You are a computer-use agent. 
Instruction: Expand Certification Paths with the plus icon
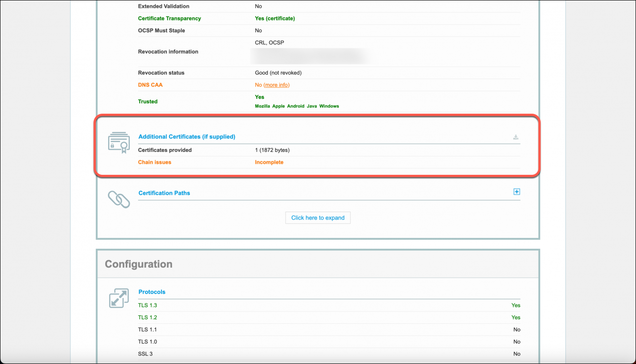pyautogui.click(x=517, y=192)
